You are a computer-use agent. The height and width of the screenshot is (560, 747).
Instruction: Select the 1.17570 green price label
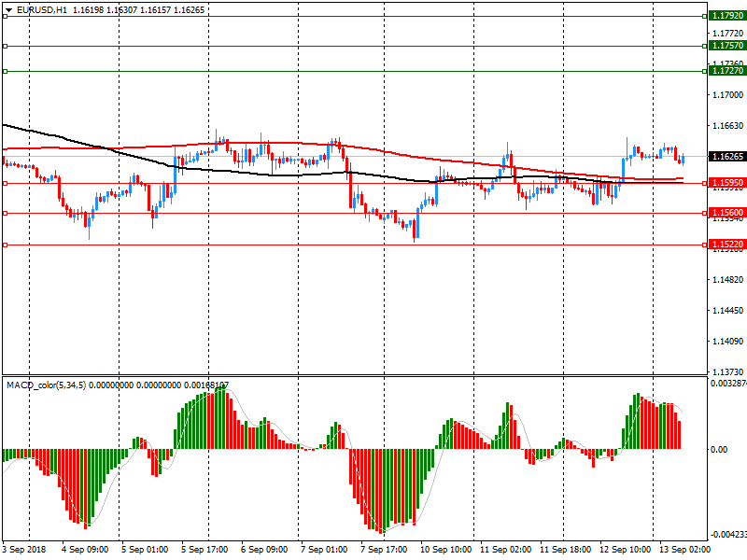[x=726, y=46]
